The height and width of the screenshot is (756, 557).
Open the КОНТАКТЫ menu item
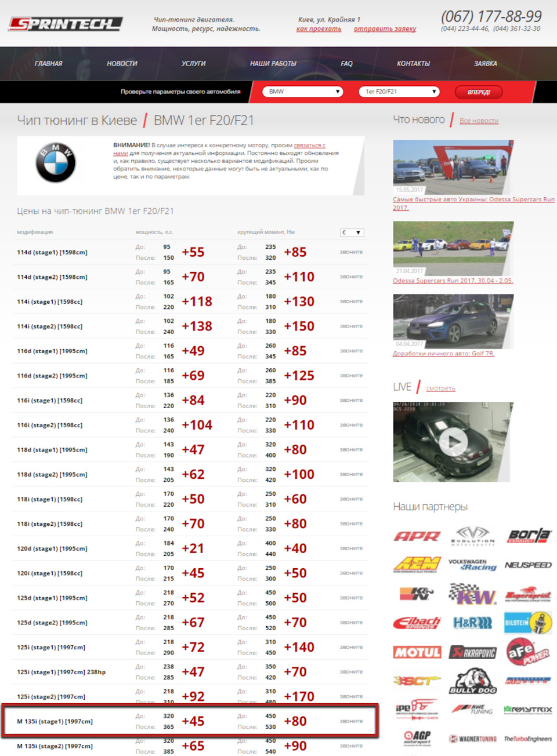click(414, 64)
